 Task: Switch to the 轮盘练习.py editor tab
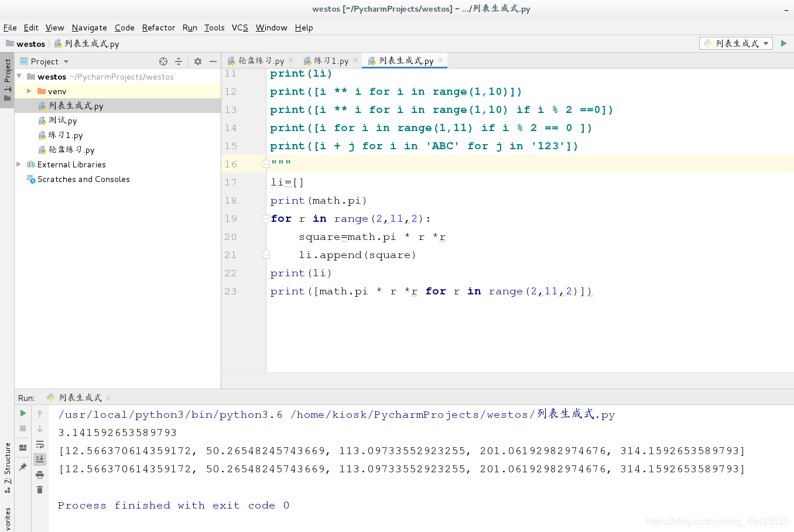[x=261, y=61]
